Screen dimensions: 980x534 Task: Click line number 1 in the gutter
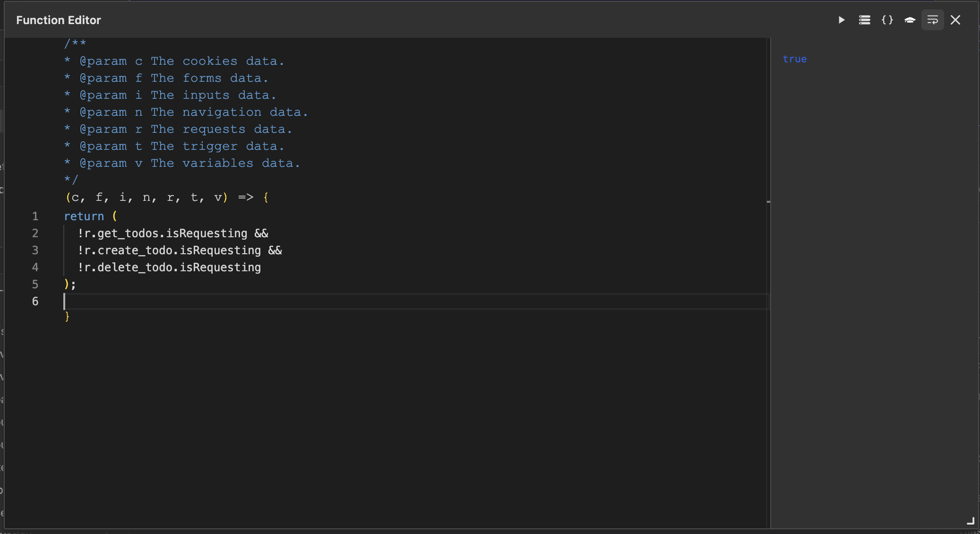[35, 216]
